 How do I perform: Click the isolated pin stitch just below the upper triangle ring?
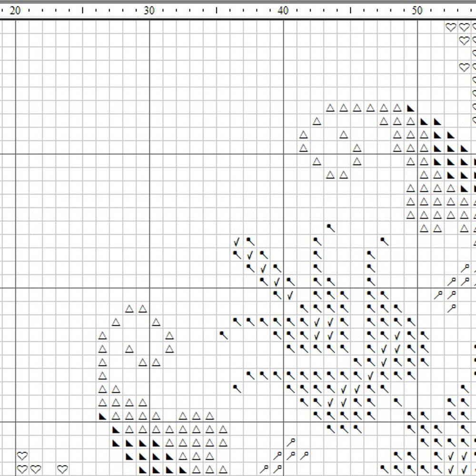[330, 228]
